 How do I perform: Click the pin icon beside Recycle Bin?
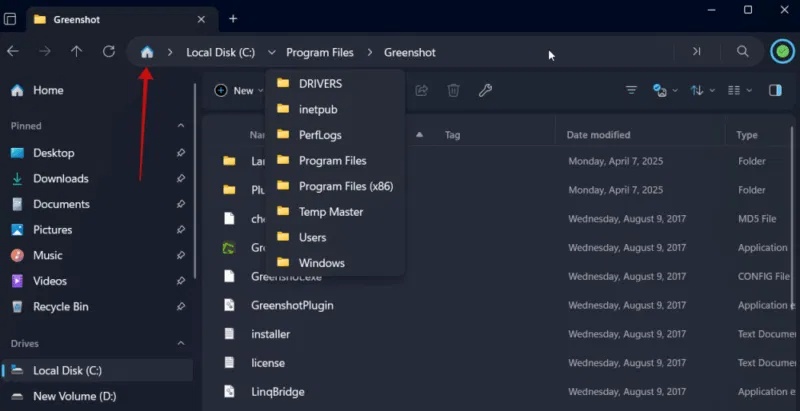[181, 306]
